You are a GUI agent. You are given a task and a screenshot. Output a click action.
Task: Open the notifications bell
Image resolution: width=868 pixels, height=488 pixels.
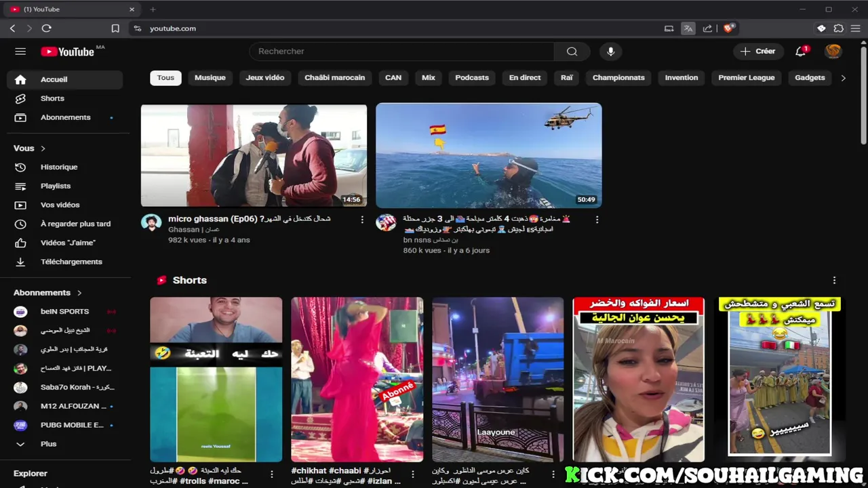pos(800,52)
